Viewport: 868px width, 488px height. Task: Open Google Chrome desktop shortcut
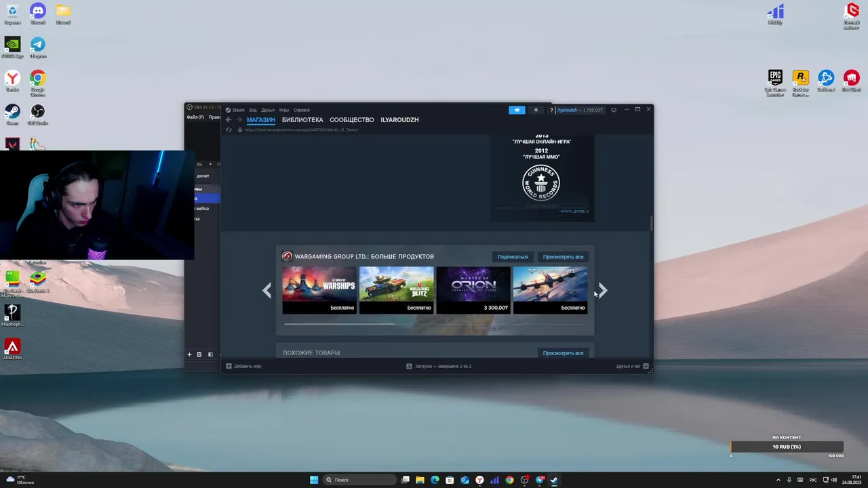(38, 83)
